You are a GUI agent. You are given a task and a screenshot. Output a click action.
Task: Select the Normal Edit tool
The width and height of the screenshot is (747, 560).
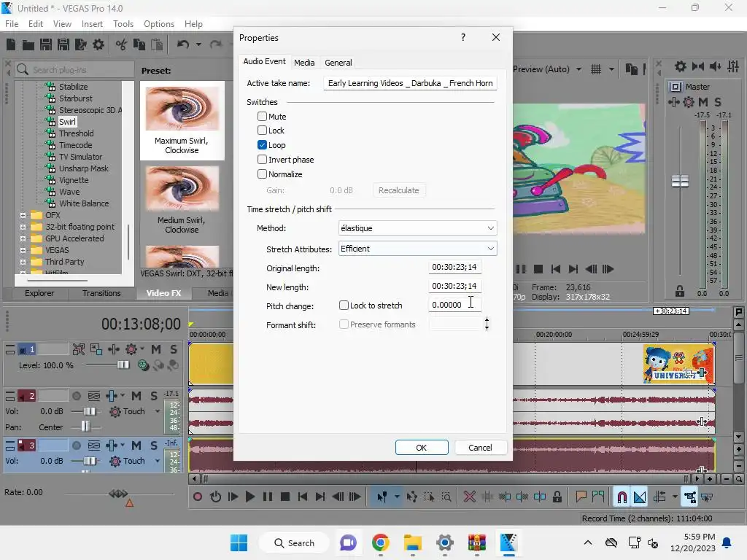click(x=382, y=497)
